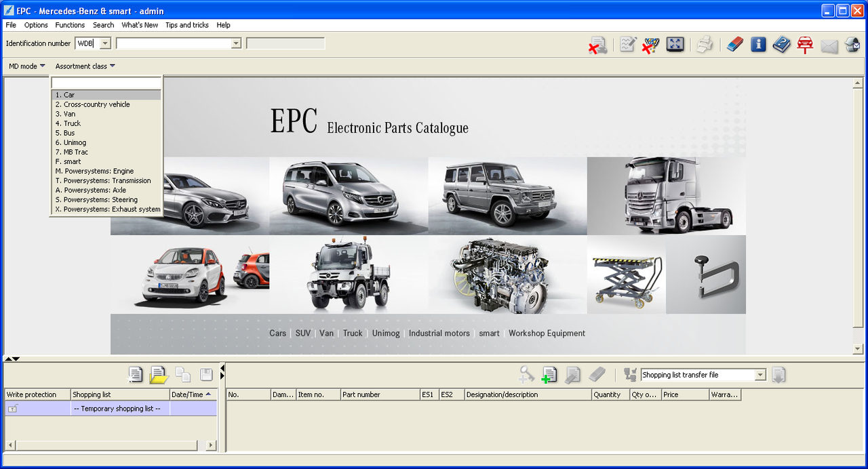Click the part search magnifier icon
The width and height of the screenshot is (868, 469).
point(527,374)
